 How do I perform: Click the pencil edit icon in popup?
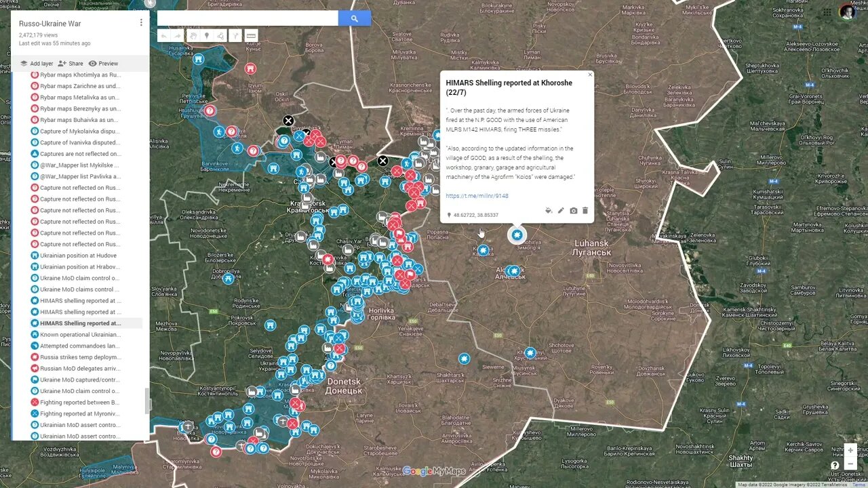561,211
